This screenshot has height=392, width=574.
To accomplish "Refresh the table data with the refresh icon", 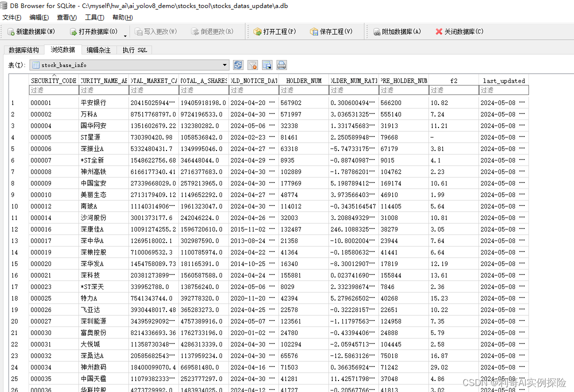I will coord(238,65).
